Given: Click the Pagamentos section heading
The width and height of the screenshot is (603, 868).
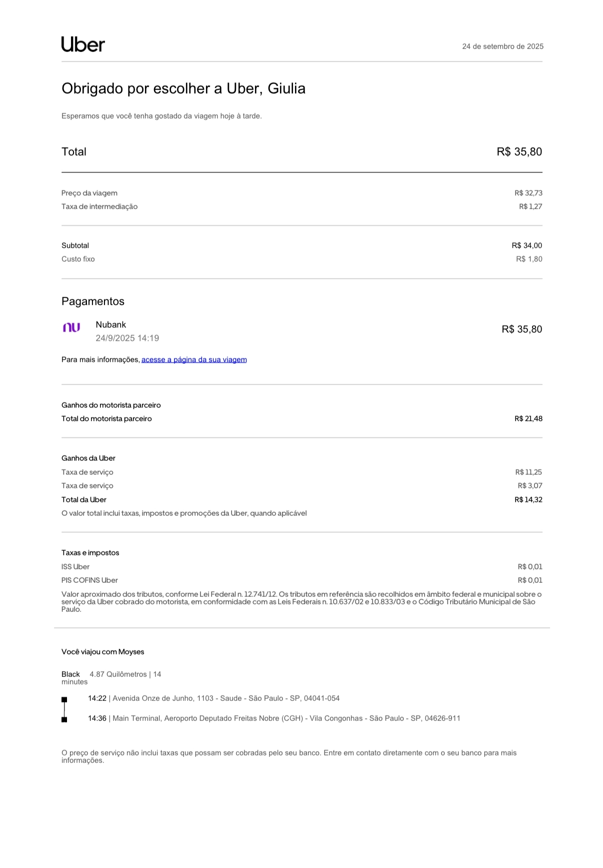Looking at the screenshot, I should [93, 301].
